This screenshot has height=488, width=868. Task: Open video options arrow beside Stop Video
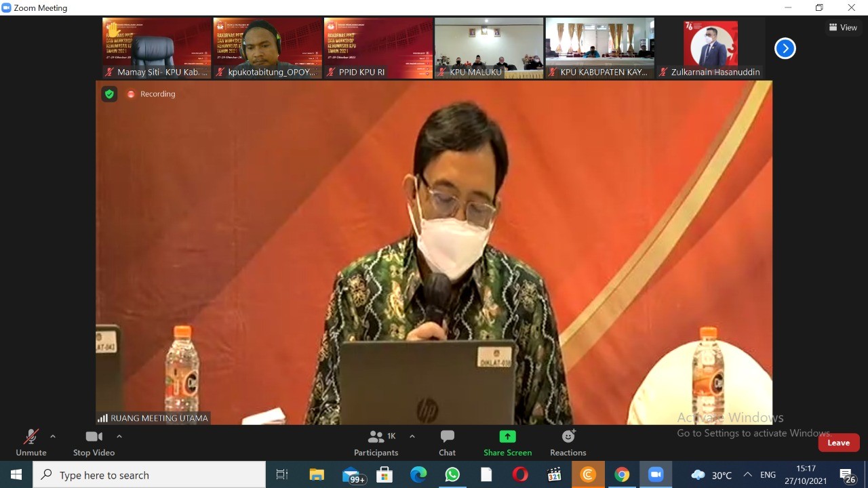click(119, 436)
